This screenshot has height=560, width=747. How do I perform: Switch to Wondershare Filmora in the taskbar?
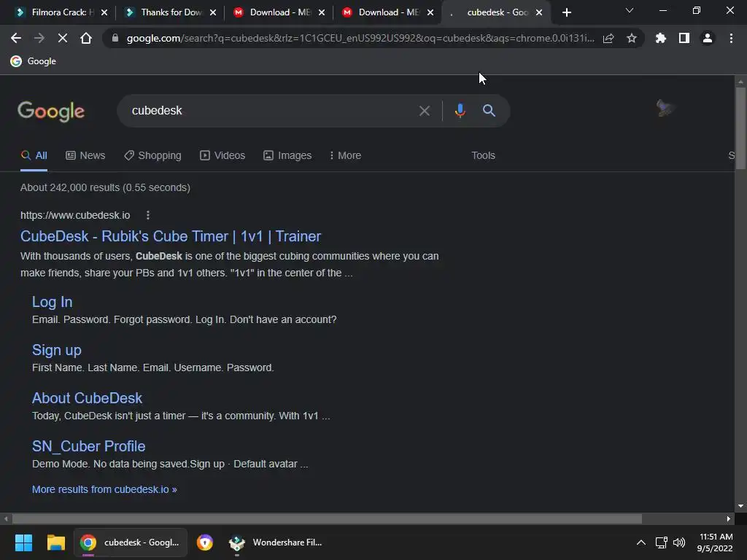coord(275,542)
